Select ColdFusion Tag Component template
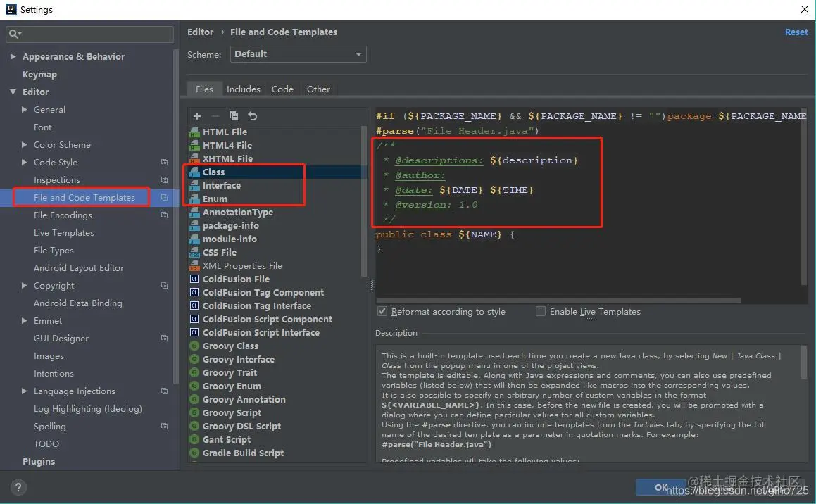The width and height of the screenshot is (816, 504). (x=263, y=292)
